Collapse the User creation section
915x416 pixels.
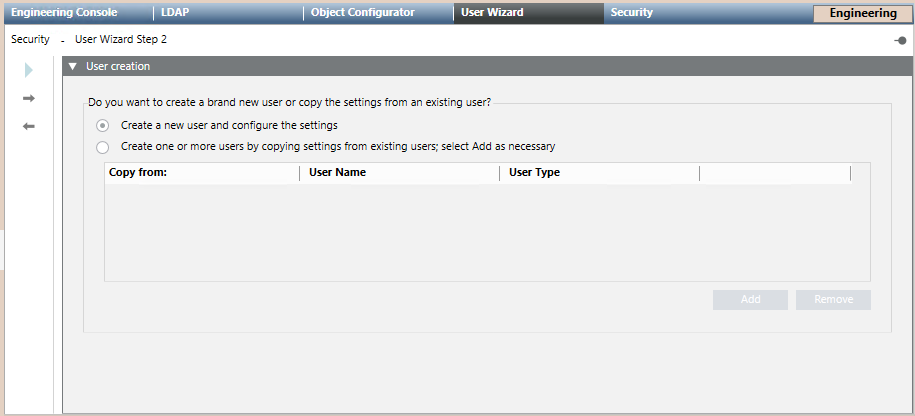[72, 67]
